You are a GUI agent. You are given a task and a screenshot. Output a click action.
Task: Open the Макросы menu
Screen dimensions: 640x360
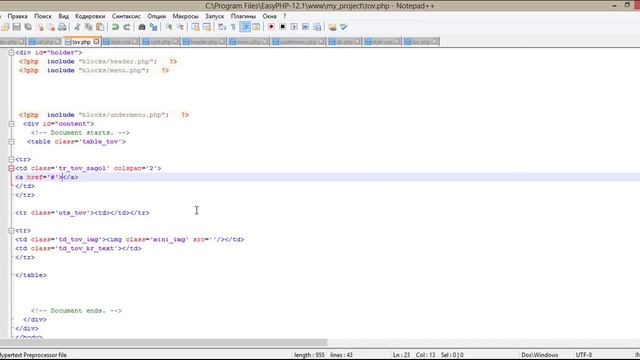(185, 16)
